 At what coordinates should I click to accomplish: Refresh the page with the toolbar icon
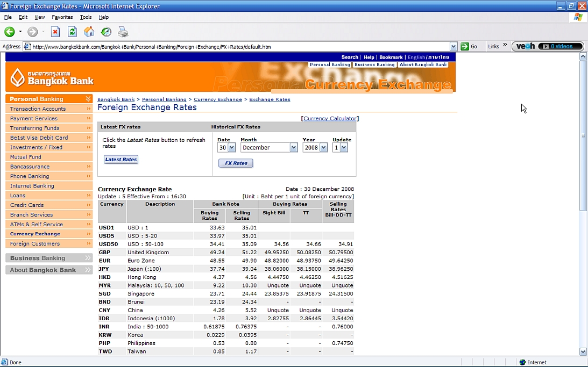click(x=72, y=32)
